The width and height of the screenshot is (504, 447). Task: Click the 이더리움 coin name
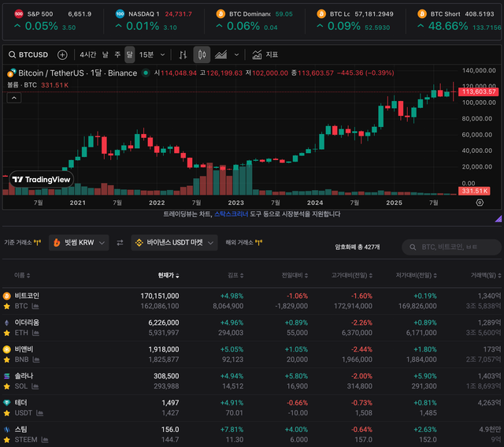[x=27, y=322]
